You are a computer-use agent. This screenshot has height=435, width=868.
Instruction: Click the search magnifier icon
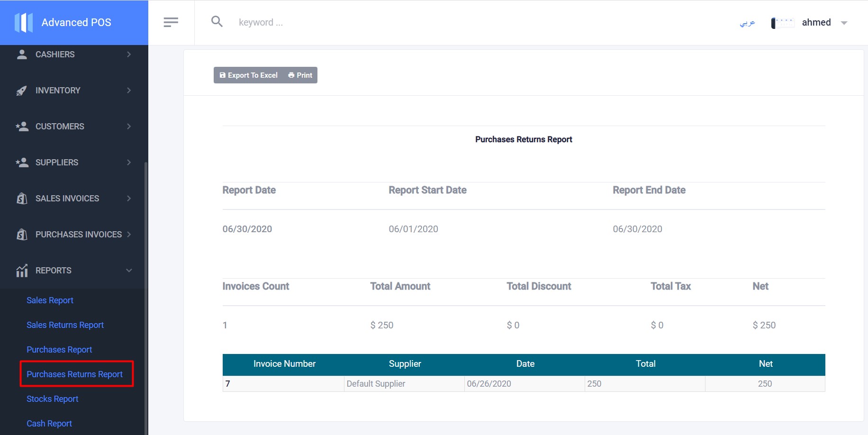click(x=217, y=21)
